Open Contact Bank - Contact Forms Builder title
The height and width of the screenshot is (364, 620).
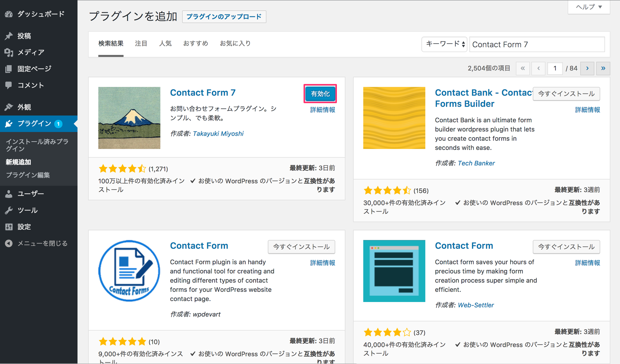point(483,98)
